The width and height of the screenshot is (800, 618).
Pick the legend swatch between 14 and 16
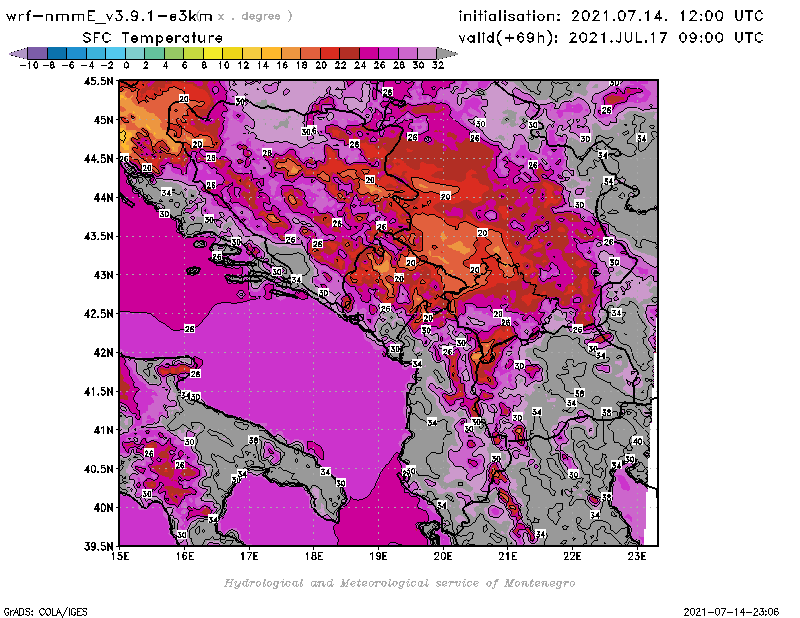tap(271, 53)
